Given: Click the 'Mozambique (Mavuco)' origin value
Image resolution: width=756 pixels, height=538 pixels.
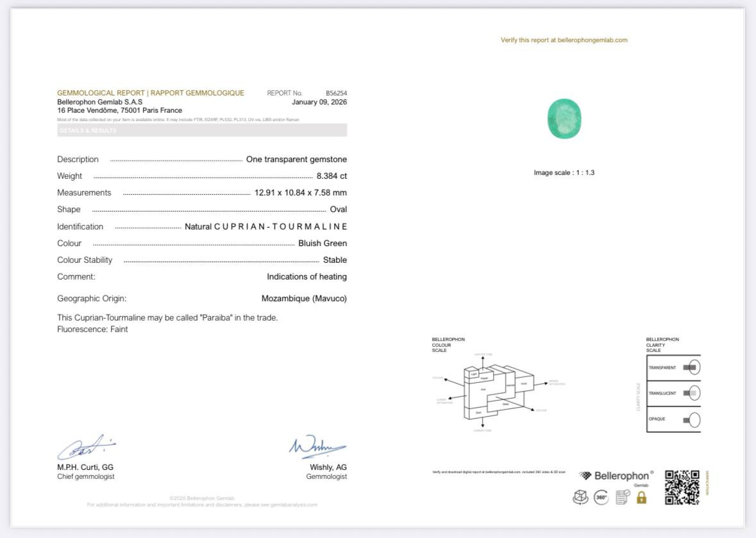Looking at the screenshot, I should pos(304,298).
